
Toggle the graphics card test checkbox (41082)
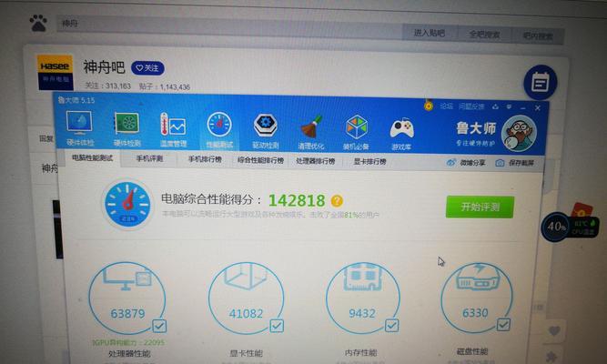click(277, 326)
